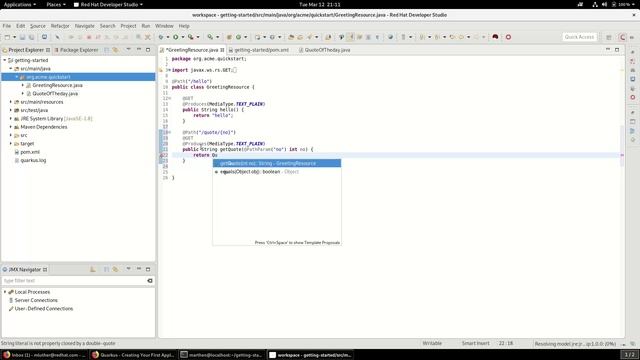Click the Quick Access search field
Image resolution: width=640 pixels, height=360 pixels.
click(x=579, y=37)
